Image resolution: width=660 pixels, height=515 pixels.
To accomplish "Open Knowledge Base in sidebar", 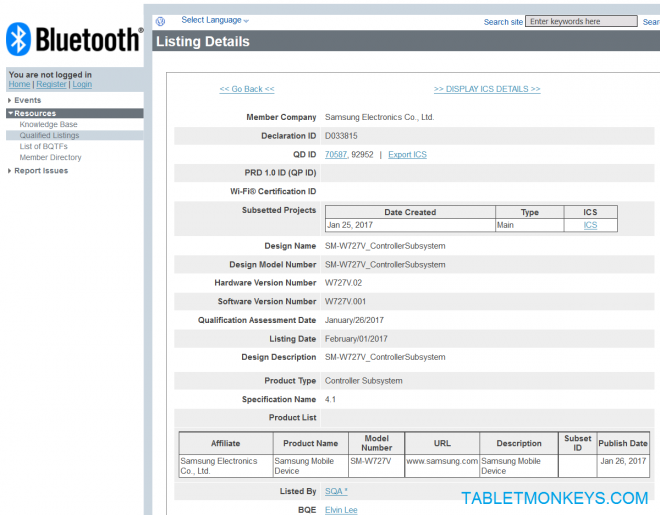I will pos(48,125).
